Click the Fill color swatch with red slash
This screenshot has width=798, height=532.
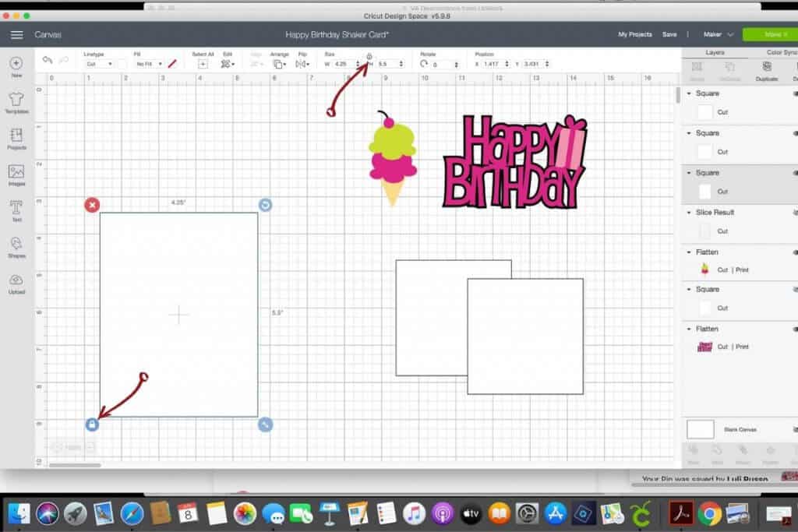[172, 64]
